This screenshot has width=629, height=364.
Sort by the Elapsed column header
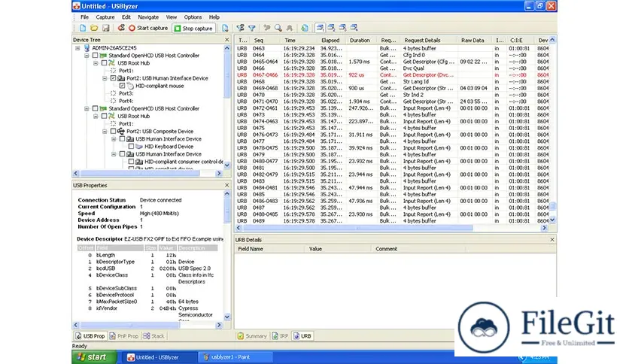coord(332,40)
